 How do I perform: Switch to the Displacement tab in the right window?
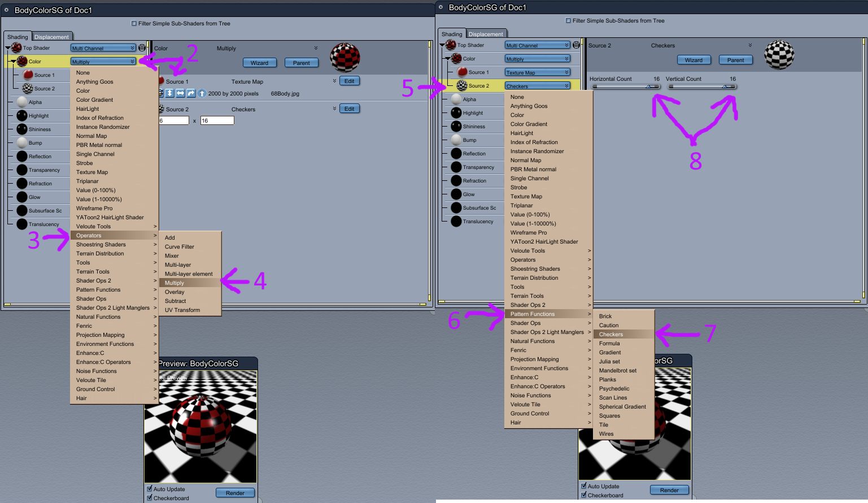pyautogui.click(x=486, y=34)
